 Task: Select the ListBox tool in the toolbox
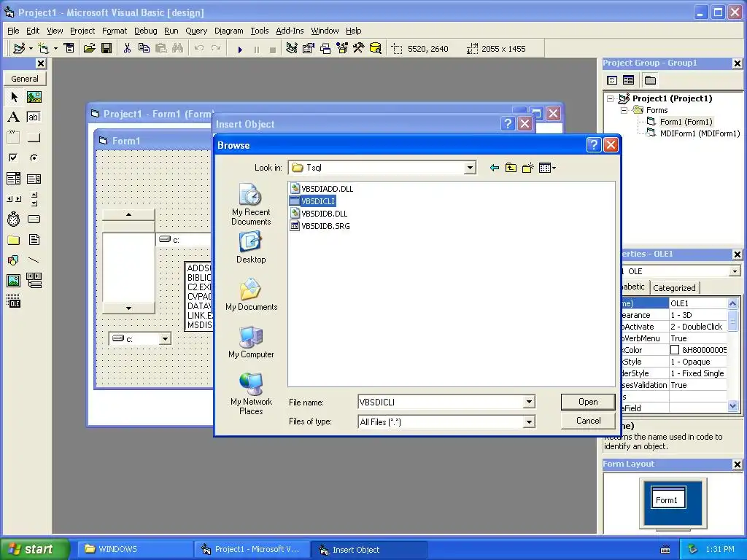tap(34, 179)
